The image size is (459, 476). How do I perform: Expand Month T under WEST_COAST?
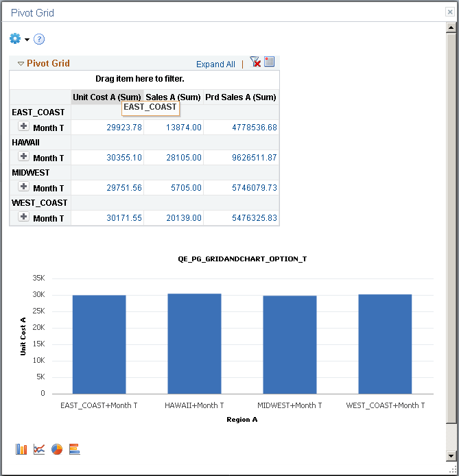click(23, 217)
